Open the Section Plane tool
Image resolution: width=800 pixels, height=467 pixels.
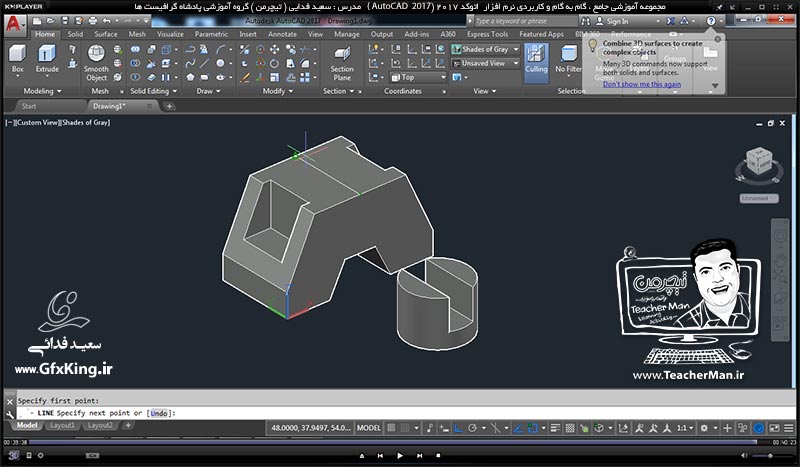(x=342, y=63)
